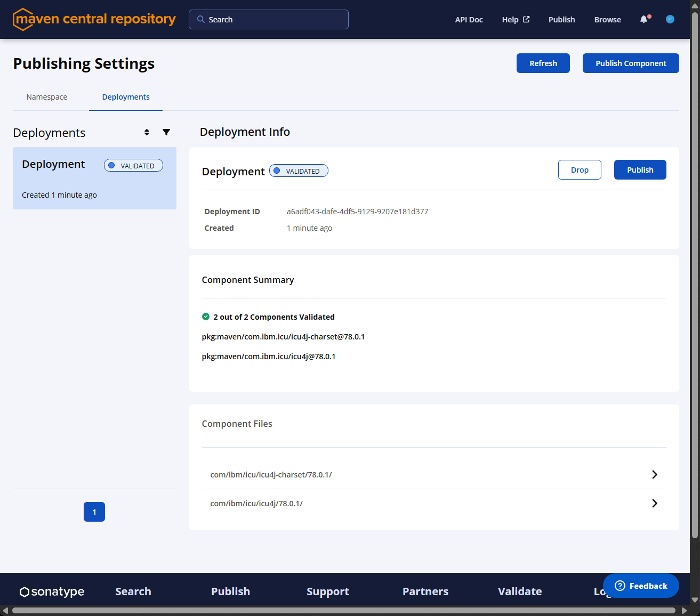Go to Publish in the top navigation
Viewport: 700px width, 616px height.
(x=562, y=20)
